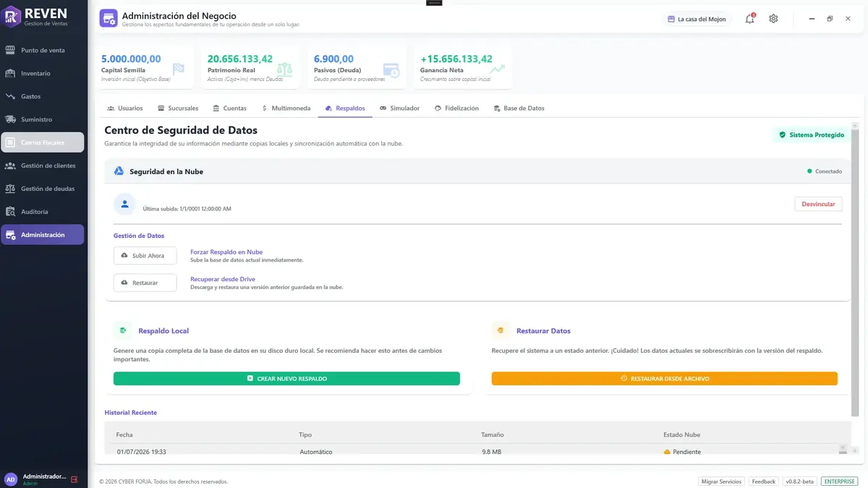The height and width of the screenshot is (488, 868).
Task: Open the Sucursales tab
Action: point(178,108)
